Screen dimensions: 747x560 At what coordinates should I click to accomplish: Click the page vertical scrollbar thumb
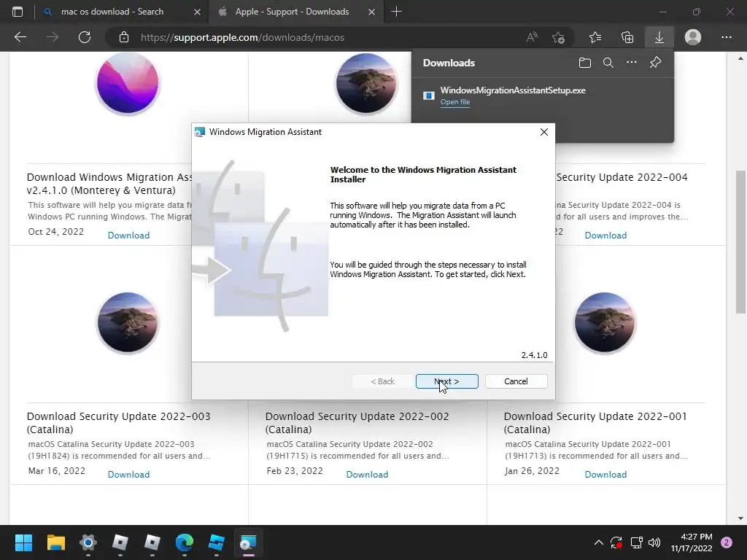point(740,241)
